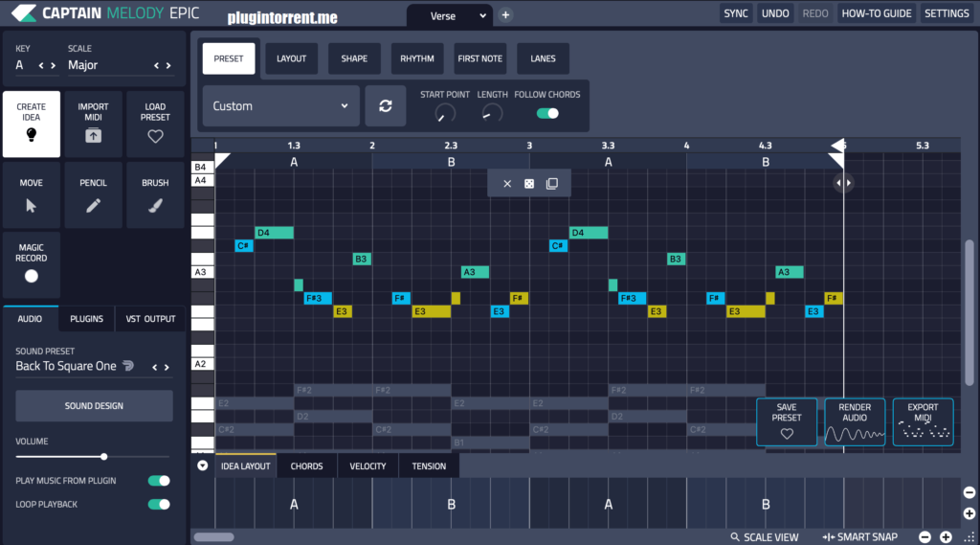Click the Redo button
The height and width of the screenshot is (545, 980).
tap(815, 13)
